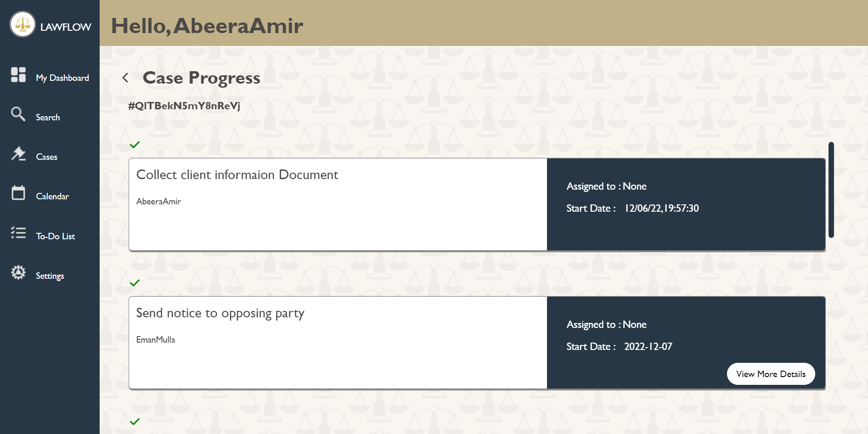Click the checkmark at the page bottom
This screenshot has height=434, width=868.
click(x=135, y=421)
